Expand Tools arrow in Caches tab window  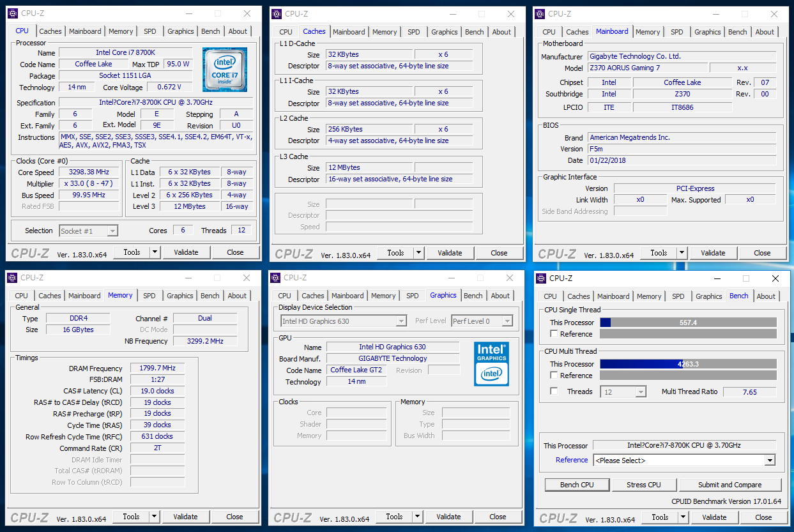pos(418,253)
